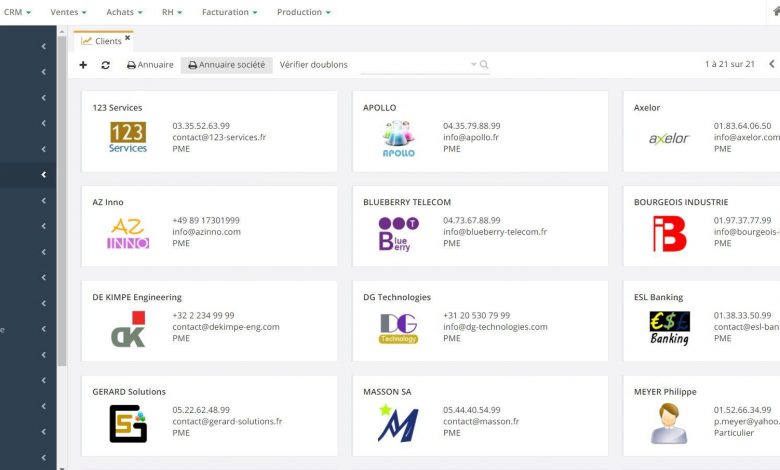Click DG Technologies card title
Viewport: 780px width, 470px height.
click(x=397, y=297)
